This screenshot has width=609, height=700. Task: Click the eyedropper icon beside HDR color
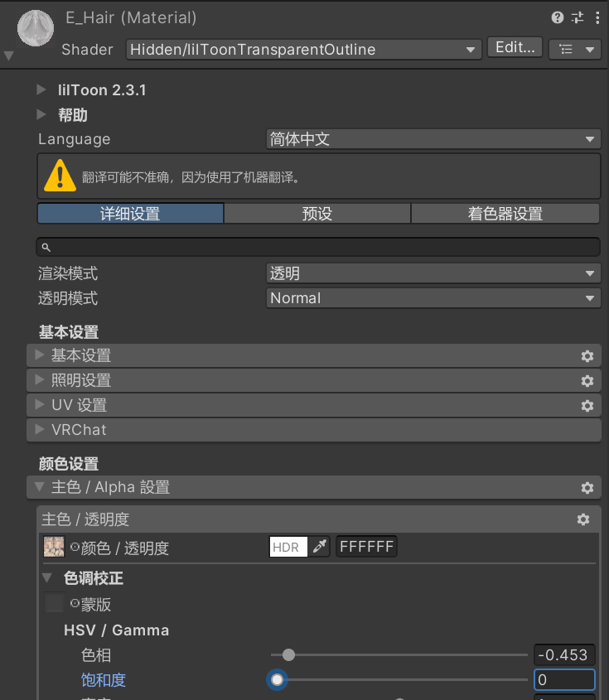pos(320,548)
